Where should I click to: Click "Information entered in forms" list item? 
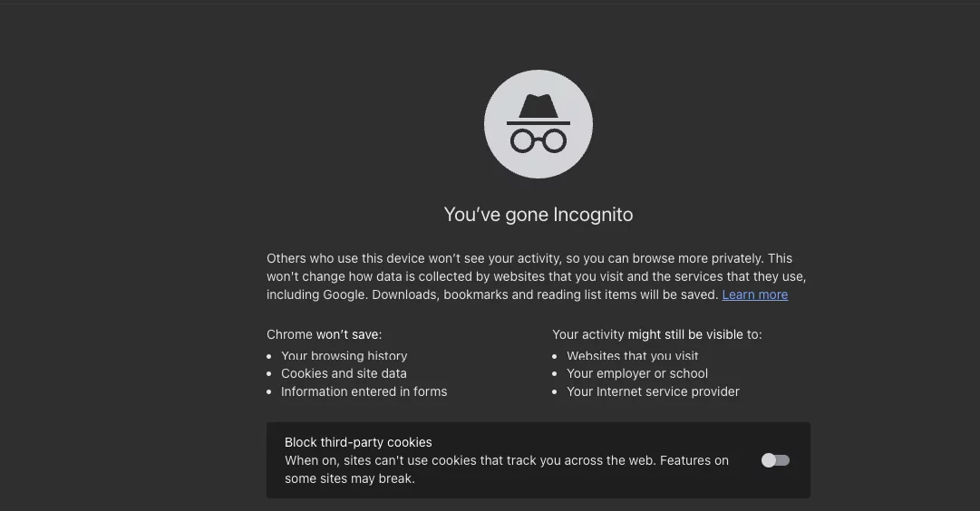364,391
